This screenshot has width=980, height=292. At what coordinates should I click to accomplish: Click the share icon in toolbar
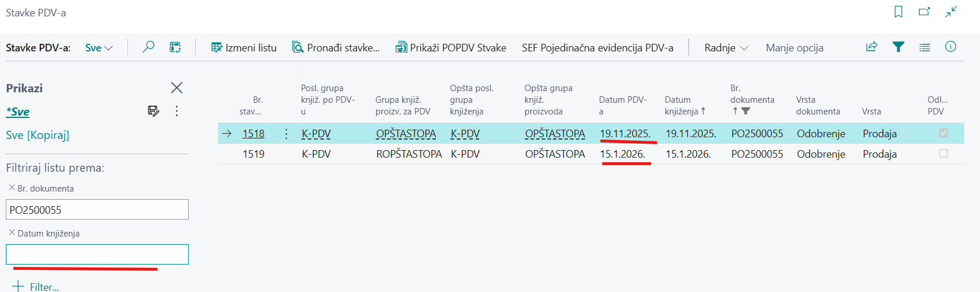(x=871, y=47)
